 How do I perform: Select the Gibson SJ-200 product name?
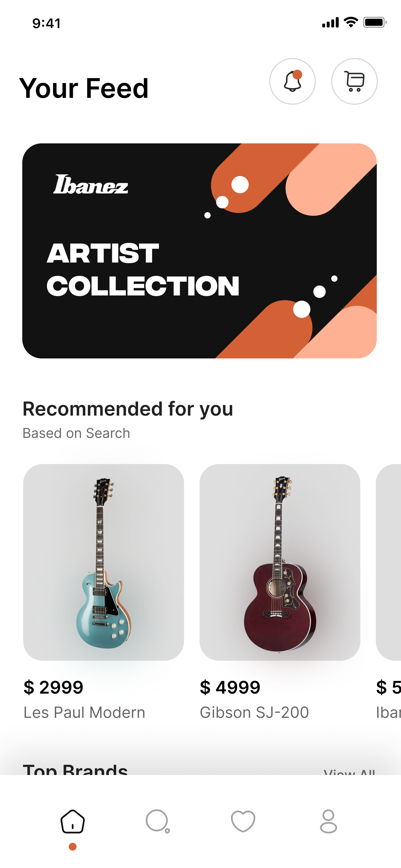[254, 712]
